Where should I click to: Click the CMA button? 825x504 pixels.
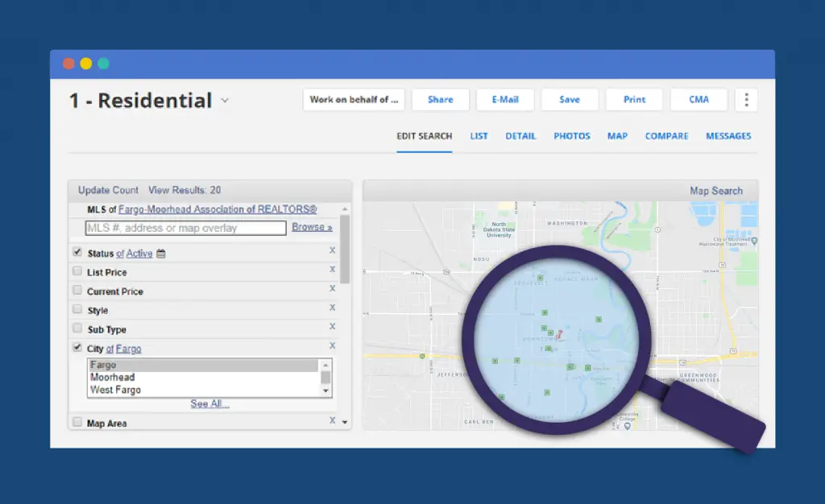point(699,100)
